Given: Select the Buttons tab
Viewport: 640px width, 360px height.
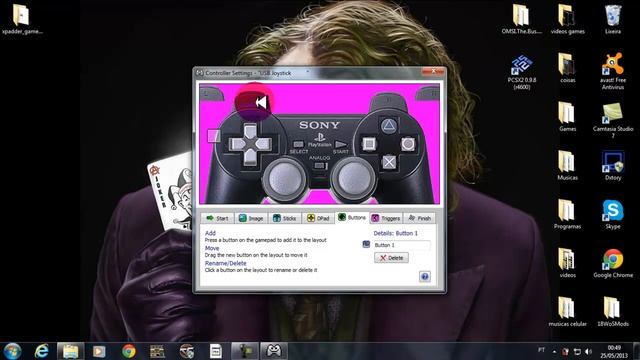Looking at the screenshot, I should click(x=352, y=218).
